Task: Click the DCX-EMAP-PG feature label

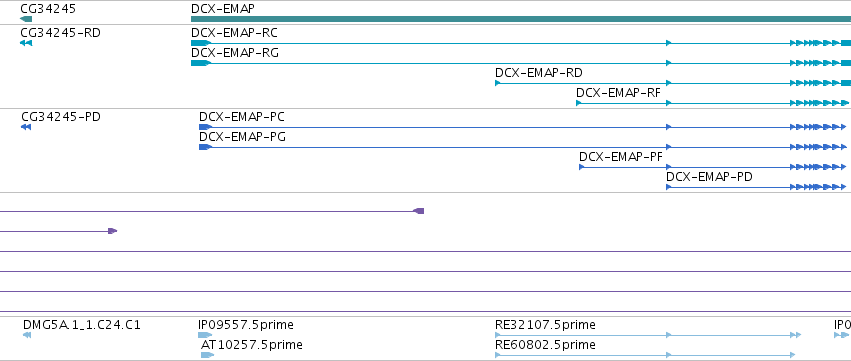Action: click(243, 137)
